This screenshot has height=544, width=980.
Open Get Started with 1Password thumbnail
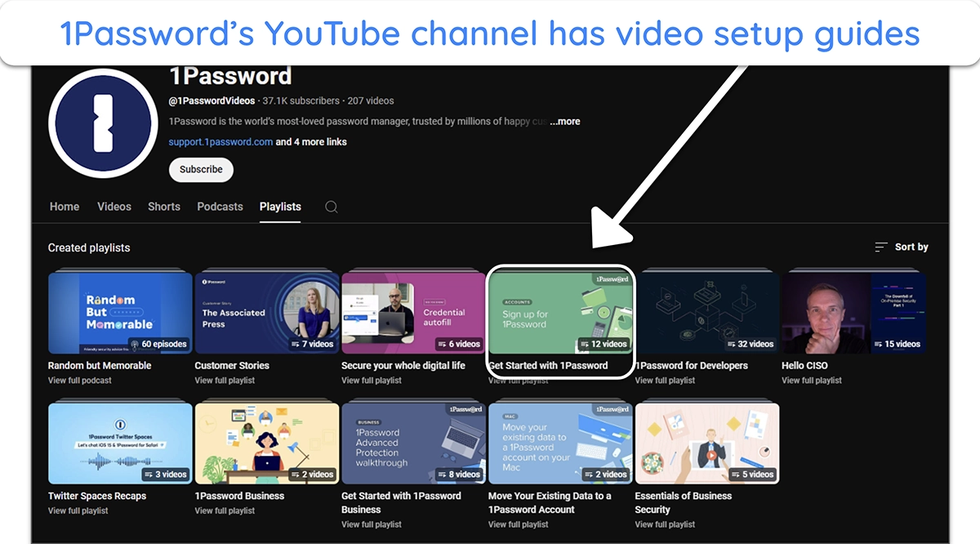pyautogui.click(x=560, y=313)
